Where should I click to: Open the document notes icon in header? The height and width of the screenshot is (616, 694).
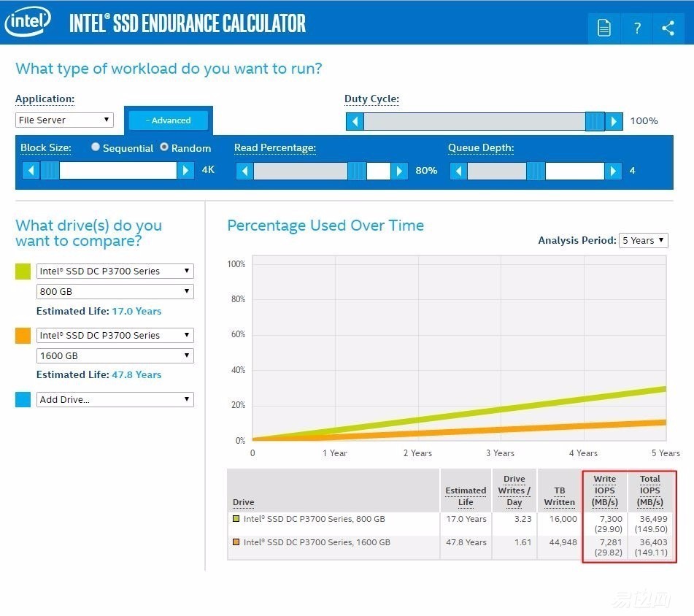click(x=604, y=28)
